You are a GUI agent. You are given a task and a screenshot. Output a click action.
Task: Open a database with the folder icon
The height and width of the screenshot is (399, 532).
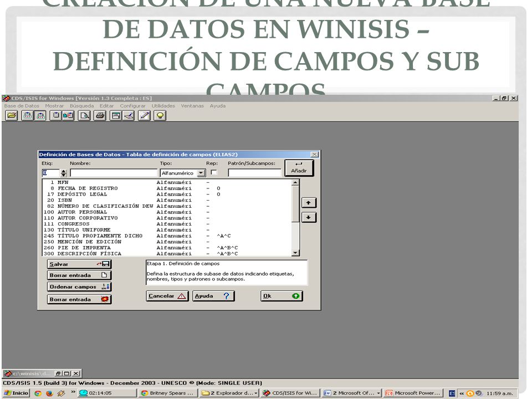(12, 116)
